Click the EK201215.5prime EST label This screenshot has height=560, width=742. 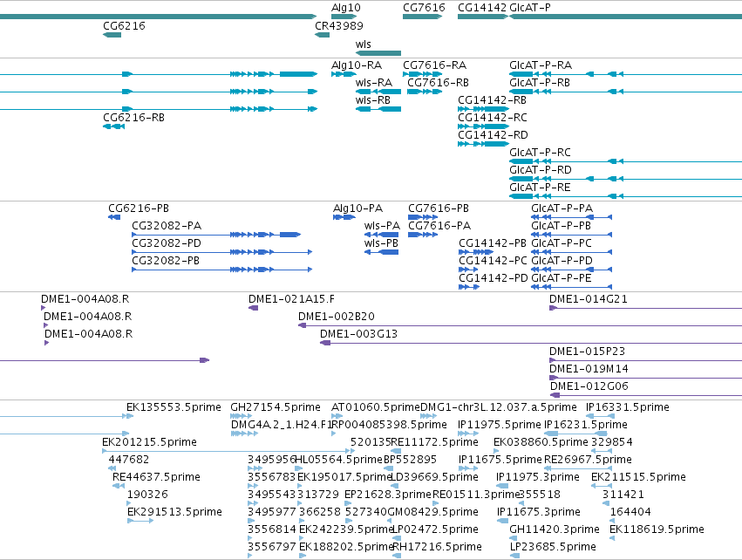[150, 442]
